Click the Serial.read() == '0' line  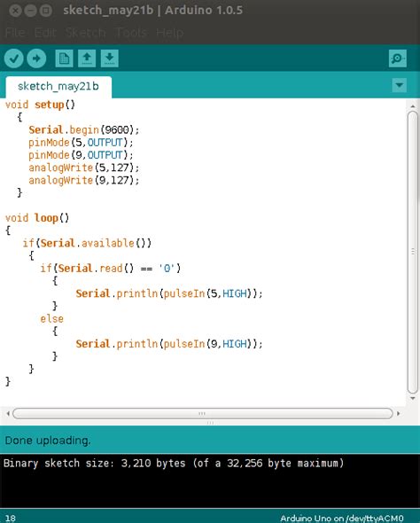point(111,269)
